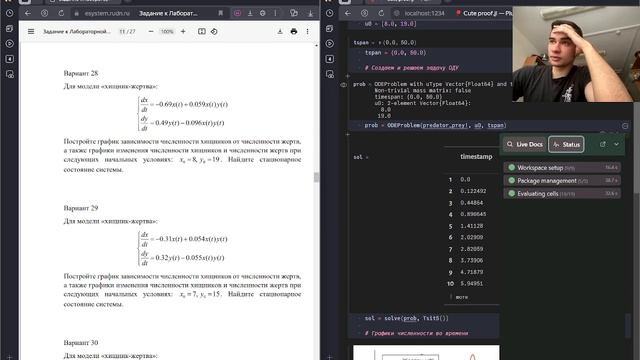Click play-circle icon in right browser sidebar
The height and width of the screenshot is (360, 640).
tap(329, 44)
